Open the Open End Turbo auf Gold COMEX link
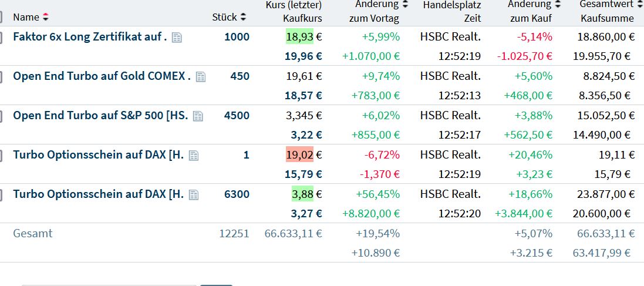The height and width of the screenshot is (286, 644). [102, 76]
